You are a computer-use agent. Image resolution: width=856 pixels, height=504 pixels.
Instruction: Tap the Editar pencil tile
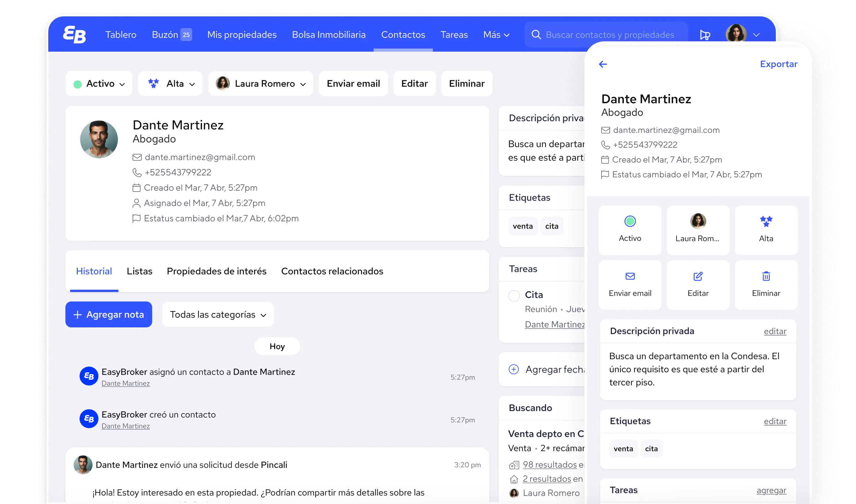coord(698,285)
